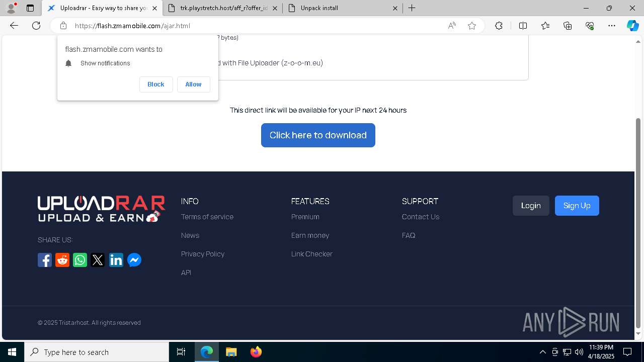Open Terms of service link
The height and width of the screenshot is (362, 644).
tap(207, 217)
